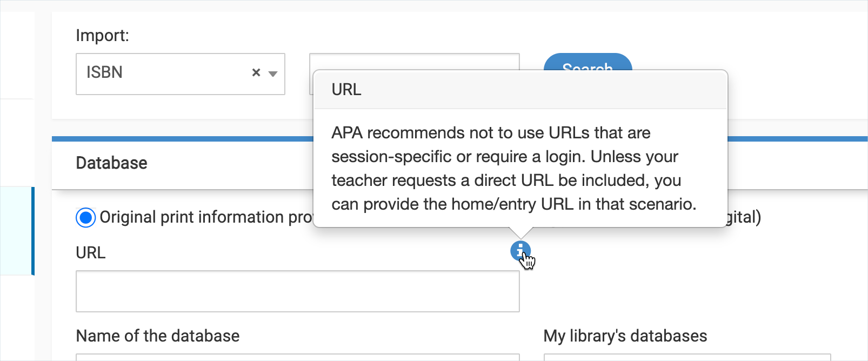Viewport: 868px width, 361px height.
Task: Click inside the URL input field
Action: [297, 291]
